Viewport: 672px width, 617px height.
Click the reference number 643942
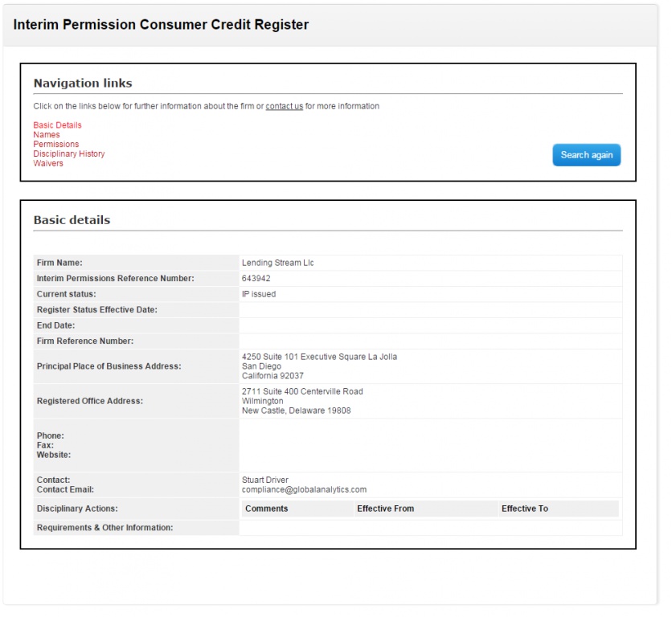(256, 279)
